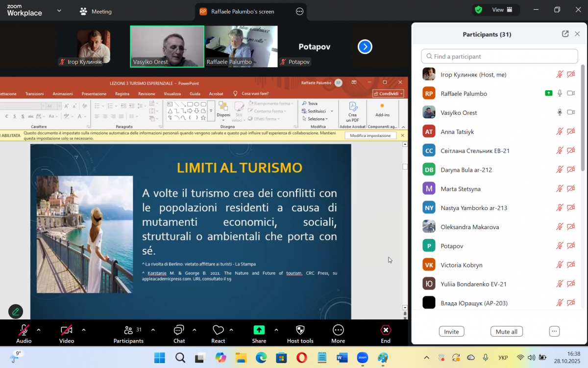Viewport: 588px width, 368px height.
Task: Click the green Share screen icon
Action: pyautogui.click(x=259, y=330)
